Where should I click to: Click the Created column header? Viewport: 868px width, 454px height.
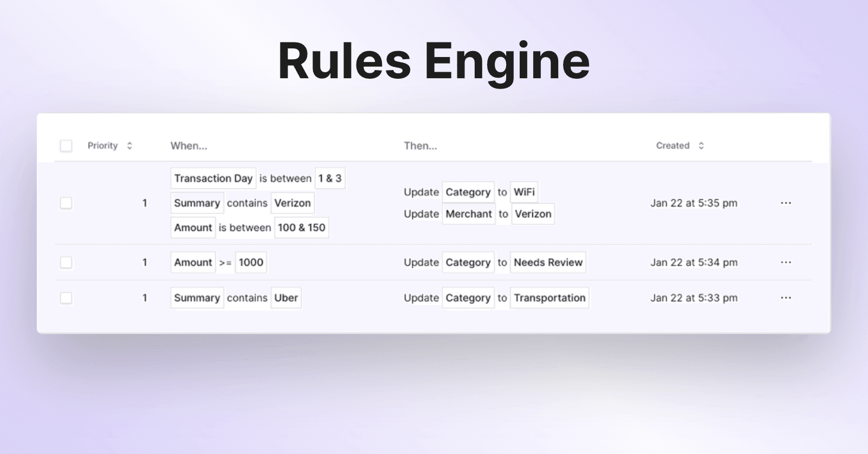pyautogui.click(x=672, y=146)
